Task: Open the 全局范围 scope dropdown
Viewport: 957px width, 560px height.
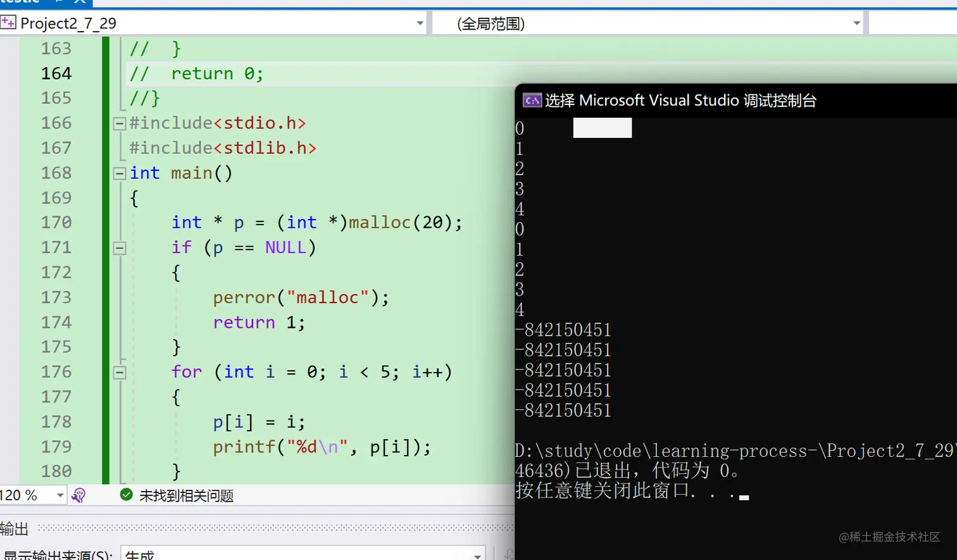Action: coord(856,23)
